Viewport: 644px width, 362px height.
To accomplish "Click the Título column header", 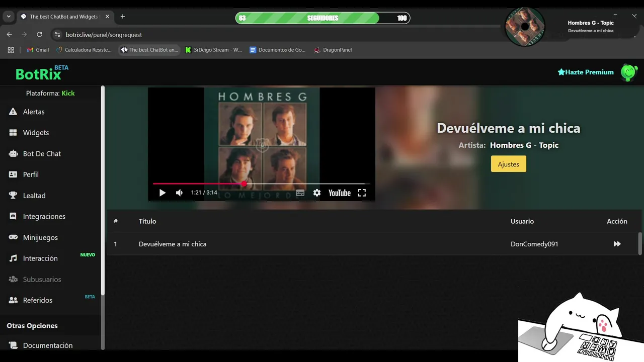I will tap(147, 221).
